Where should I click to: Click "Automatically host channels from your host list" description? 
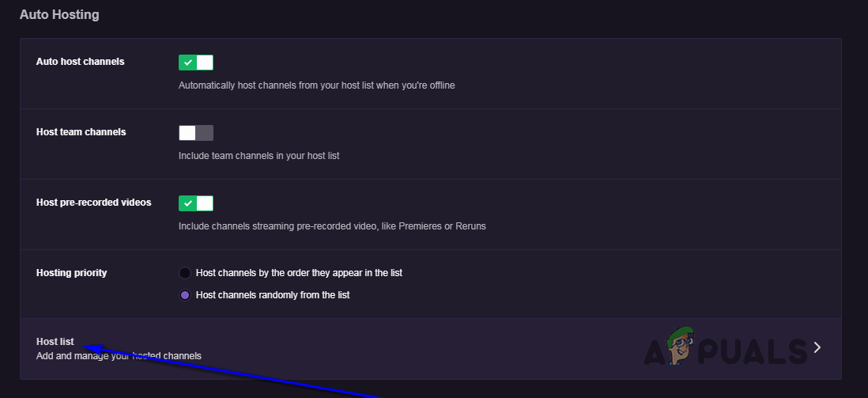click(316, 85)
